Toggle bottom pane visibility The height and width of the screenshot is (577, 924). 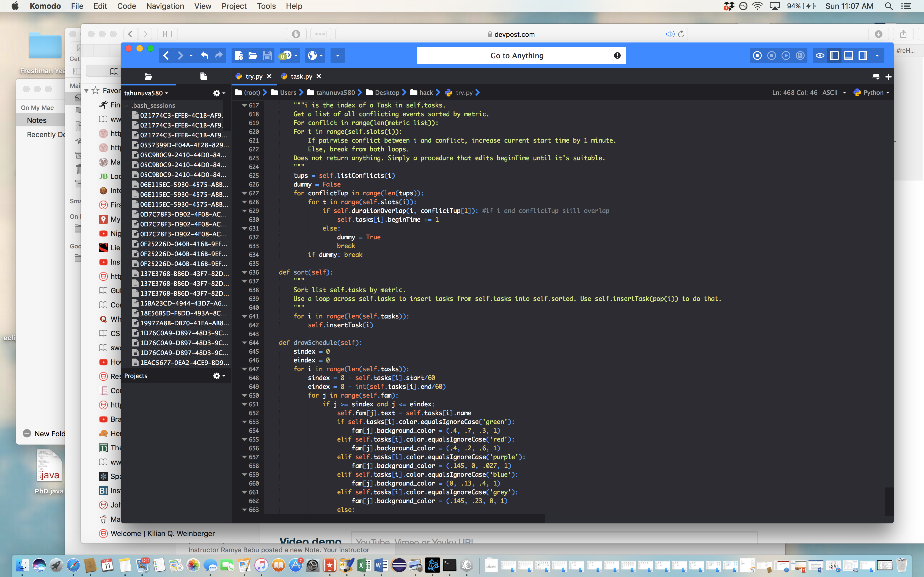coord(848,56)
